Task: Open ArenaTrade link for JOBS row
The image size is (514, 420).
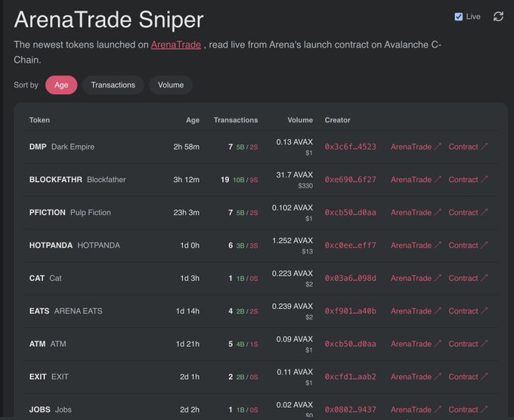Action: click(416, 409)
